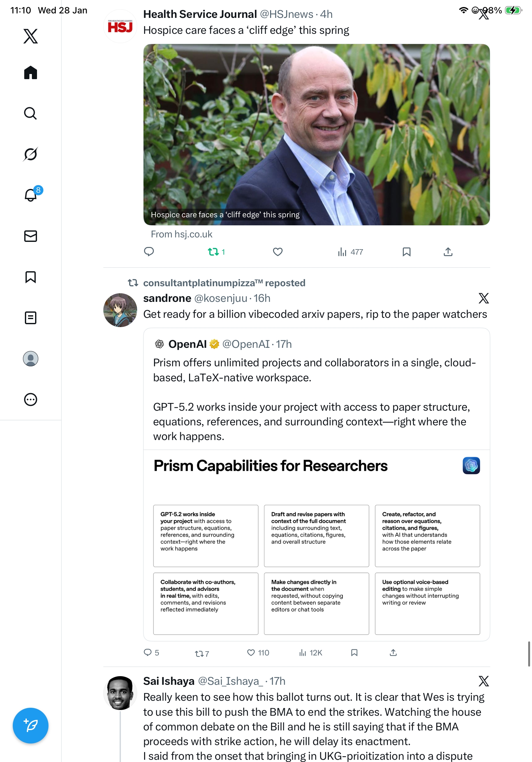Open Lists icon in sidebar
Image resolution: width=532 pixels, height=762 pixels.
[31, 317]
